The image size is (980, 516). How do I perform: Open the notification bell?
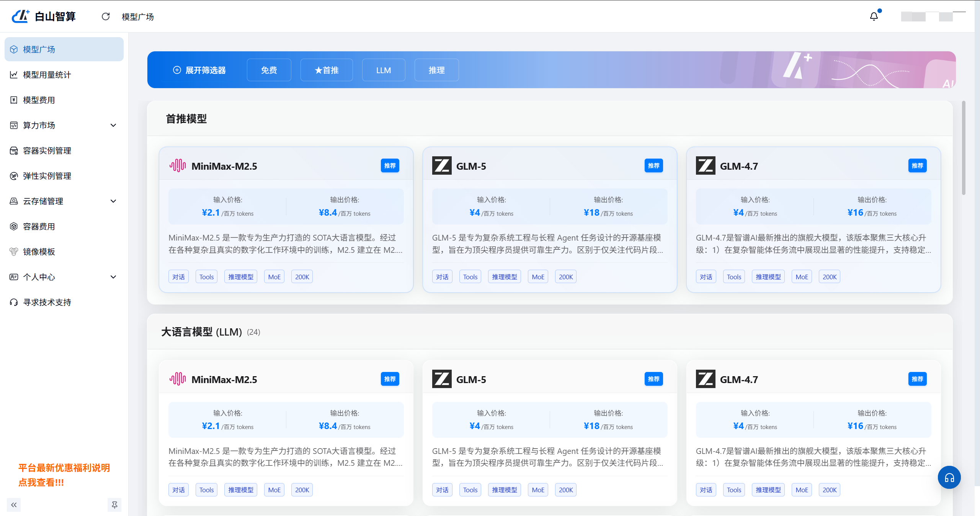pyautogui.click(x=874, y=16)
